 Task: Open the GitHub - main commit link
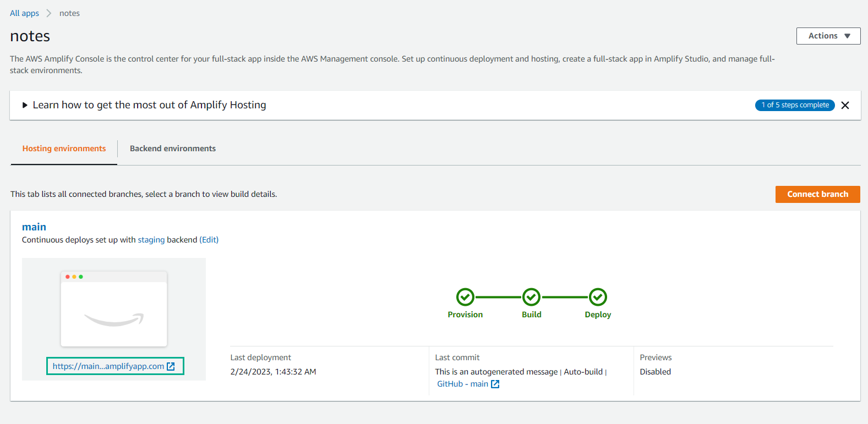(x=462, y=384)
